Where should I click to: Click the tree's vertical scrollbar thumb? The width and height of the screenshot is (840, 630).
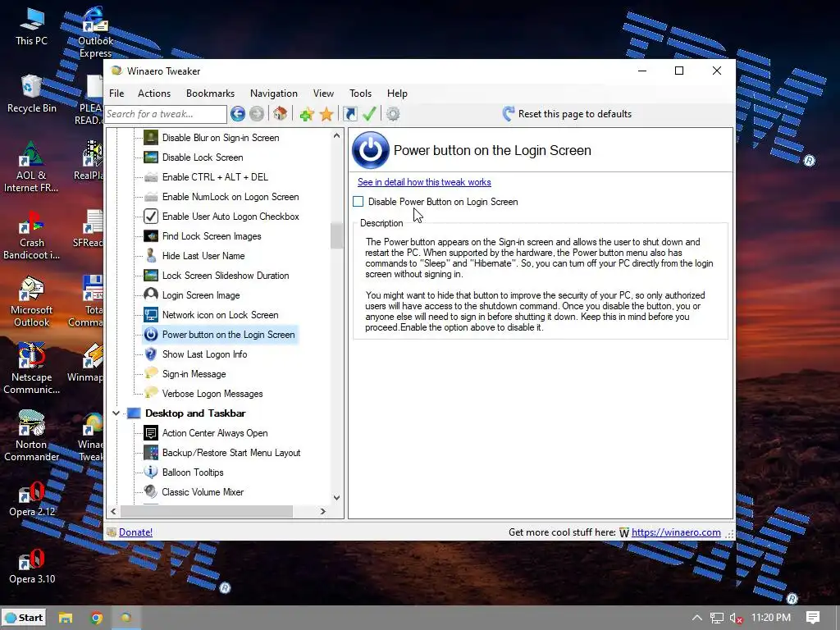click(x=336, y=235)
